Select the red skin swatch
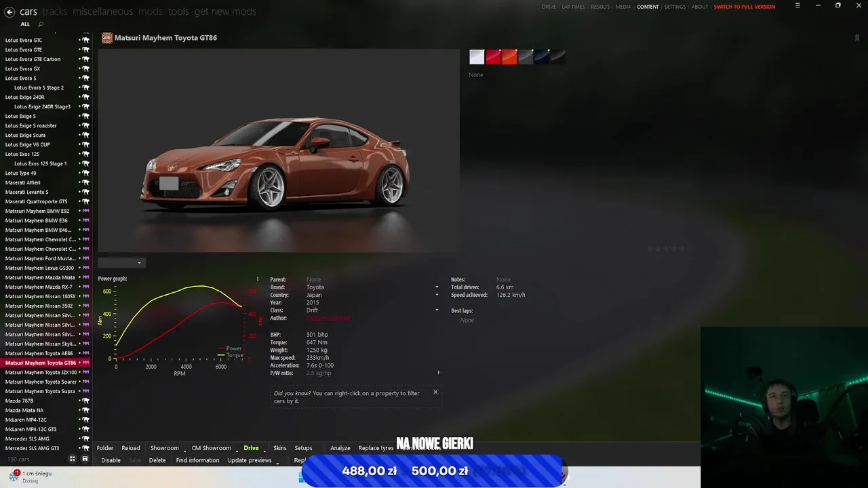This screenshot has width=868, height=488. coord(493,57)
